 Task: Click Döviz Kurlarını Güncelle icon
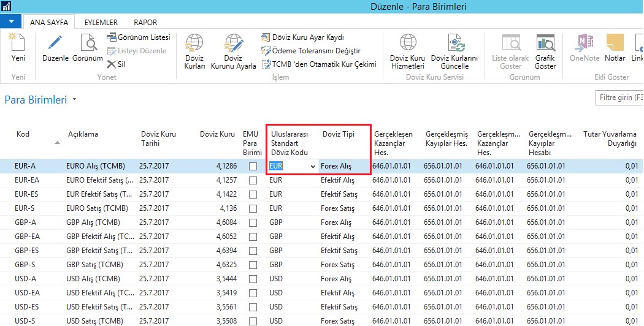click(456, 43)
